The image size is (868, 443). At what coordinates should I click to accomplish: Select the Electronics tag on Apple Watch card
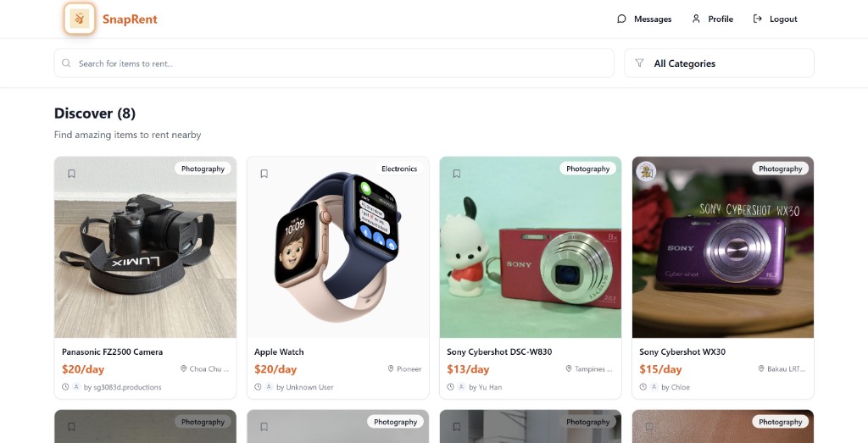pyautogui.click(x=399, y=169)
